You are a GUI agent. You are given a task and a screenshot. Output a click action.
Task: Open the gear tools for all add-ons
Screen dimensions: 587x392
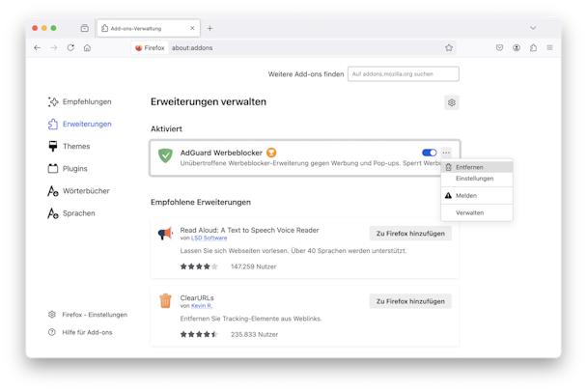(452, 102)
